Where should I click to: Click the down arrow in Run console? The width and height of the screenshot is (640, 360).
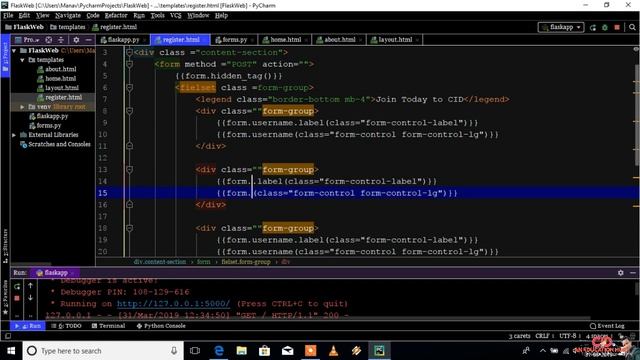31,298
